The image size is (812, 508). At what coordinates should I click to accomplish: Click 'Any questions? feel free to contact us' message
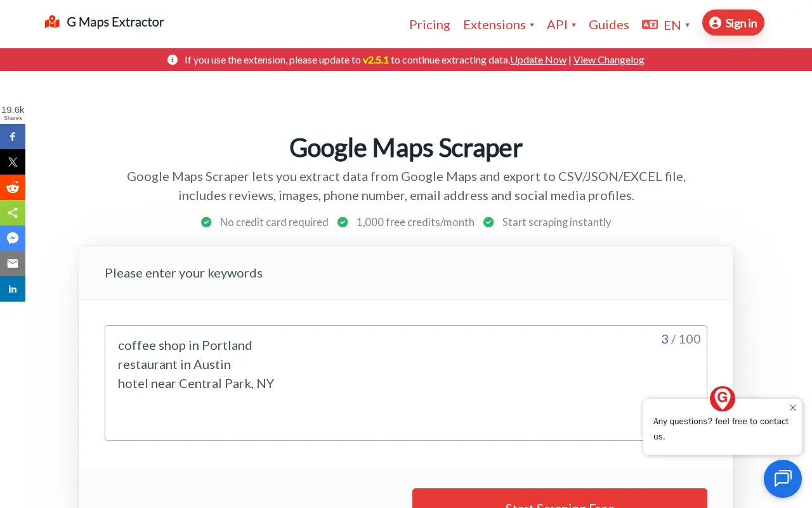point(721,429)
